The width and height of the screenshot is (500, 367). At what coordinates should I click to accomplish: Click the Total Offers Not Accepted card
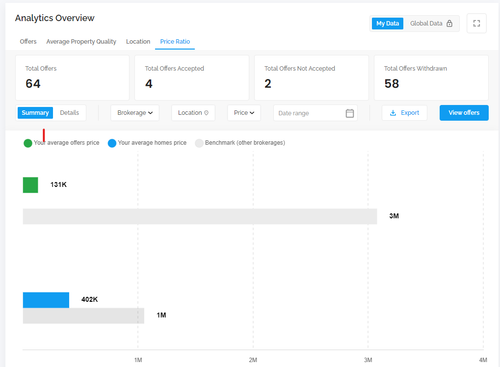[x=311, y=78]
